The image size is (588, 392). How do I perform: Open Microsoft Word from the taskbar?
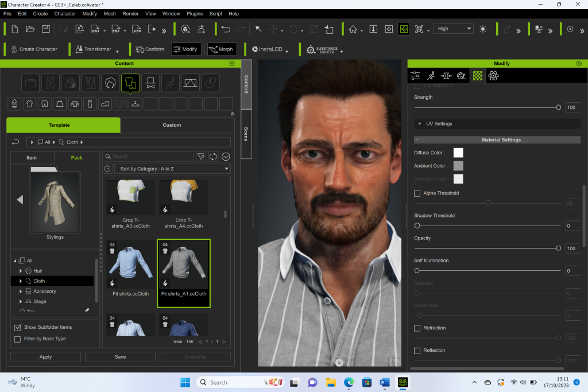coord(384,382)
